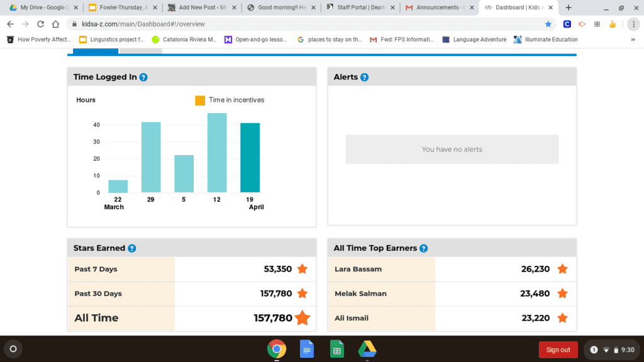Image resolution: width=644 pixels, height=362 pixels.
Task: Select the April 12 bar in chart
Action: [217, 153]
